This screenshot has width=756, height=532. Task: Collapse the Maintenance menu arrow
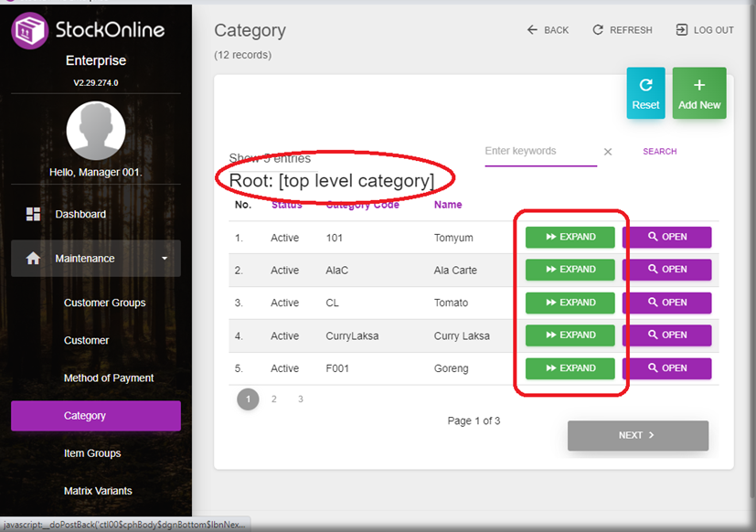coord(165,259)
